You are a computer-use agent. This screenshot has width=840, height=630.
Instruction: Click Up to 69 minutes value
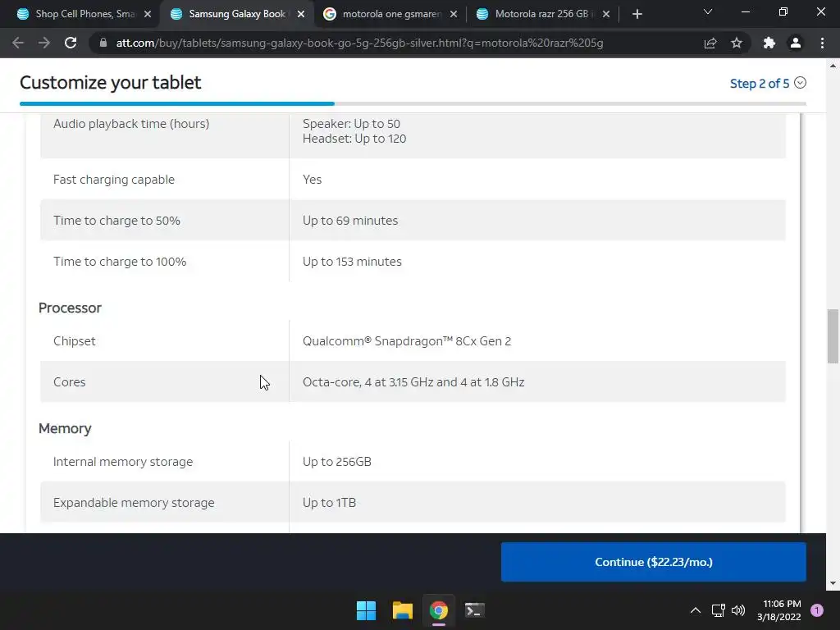point(350,221)
